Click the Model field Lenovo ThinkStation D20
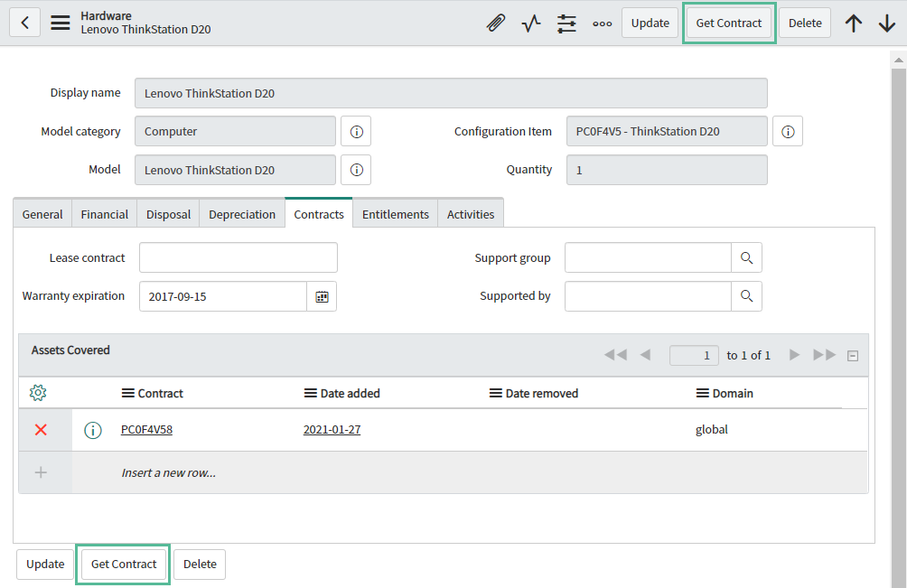907x588 pixels. pyautogui.click(x=236, y=170)
